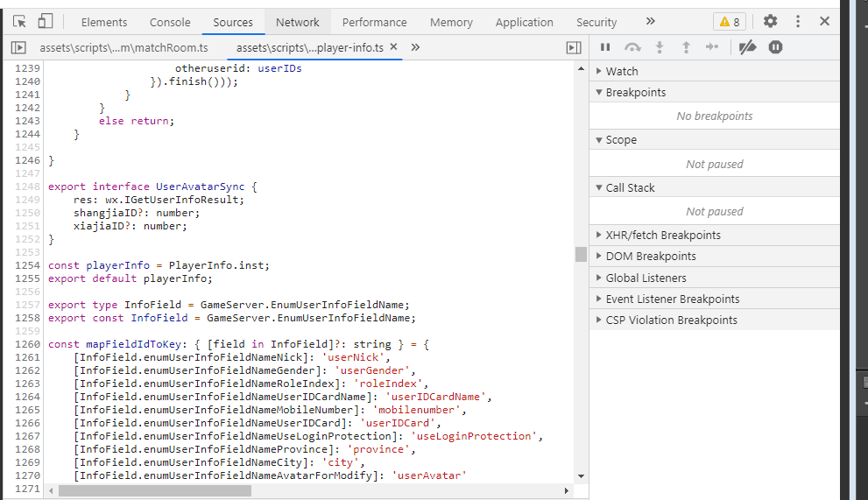Expand CSP Violation Breakpoints section
868x500 pixels.
(715, 320)
